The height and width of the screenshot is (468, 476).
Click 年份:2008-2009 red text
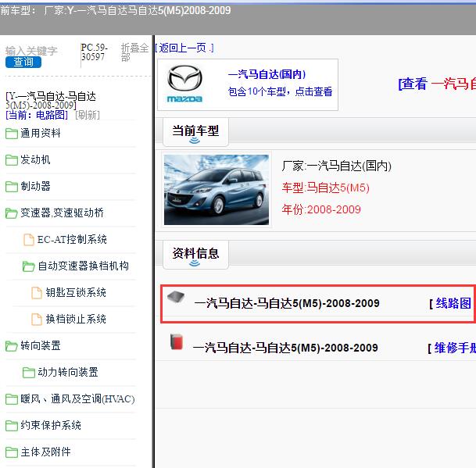point(321,209)
